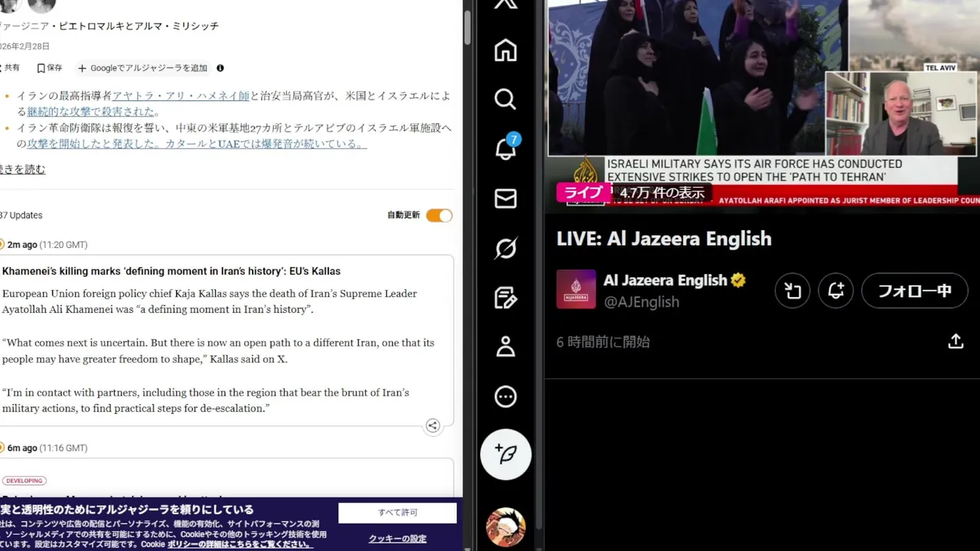The width and height of the screenshot is (980, 551).
Task: Open X Profile person icon
Action: point(505,347)
